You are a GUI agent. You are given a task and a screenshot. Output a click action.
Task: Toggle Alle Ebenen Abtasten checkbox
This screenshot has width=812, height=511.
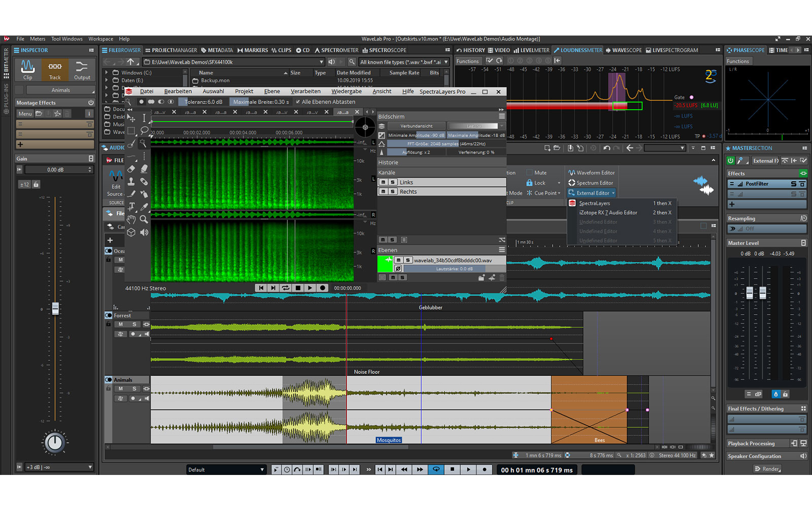click(x=298, y=101)
